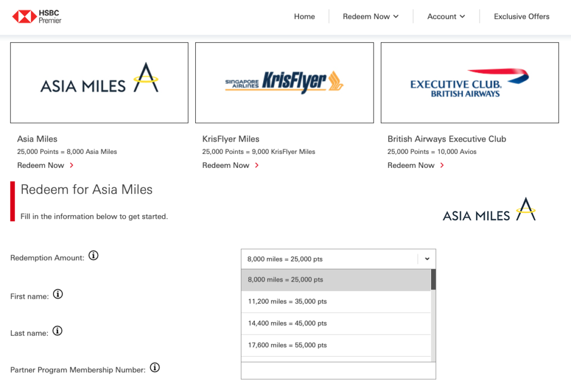This screenshot has height=392, width=571.
Task: Click the Asia Miles logo image
Action: click(99, 82)
